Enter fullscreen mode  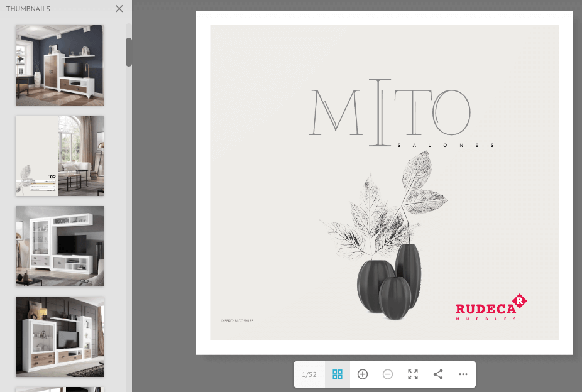click(413, 374)
